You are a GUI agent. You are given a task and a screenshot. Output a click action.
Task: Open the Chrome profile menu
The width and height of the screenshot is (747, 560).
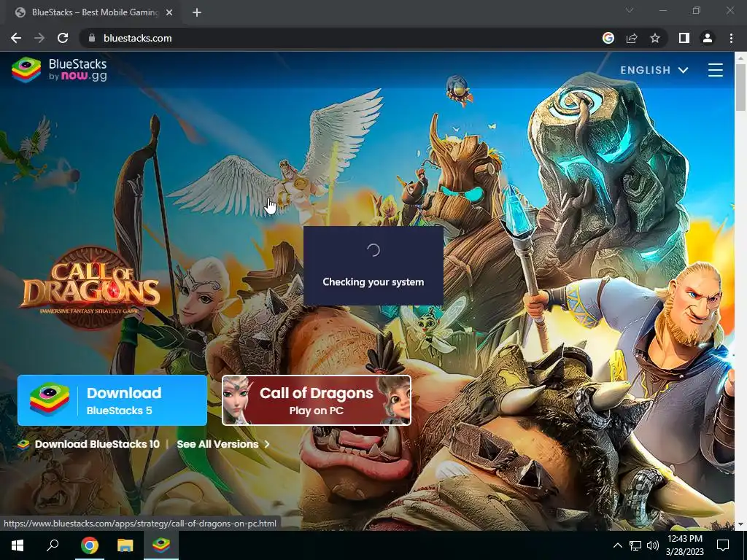click(x=708, y=38)
